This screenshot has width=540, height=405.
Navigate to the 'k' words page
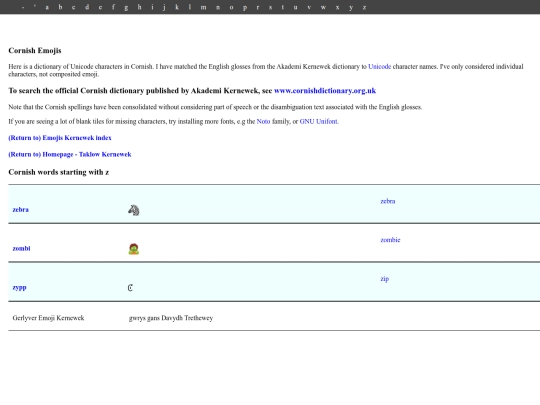pos(177,7)
